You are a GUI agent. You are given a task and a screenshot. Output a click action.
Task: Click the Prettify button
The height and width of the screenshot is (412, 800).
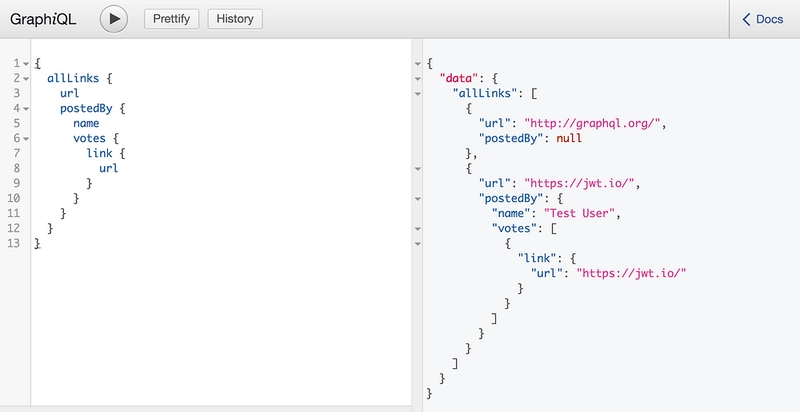coord(172,18)
